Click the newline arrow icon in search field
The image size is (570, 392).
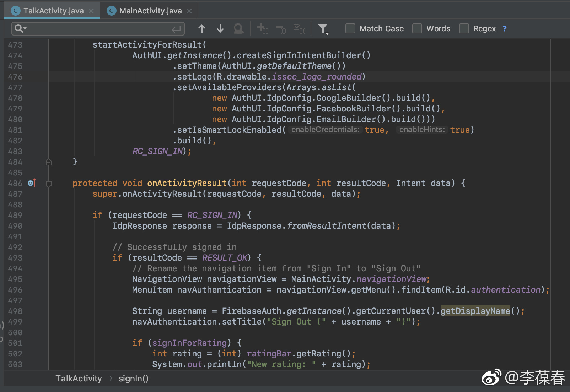click(176, 29)
